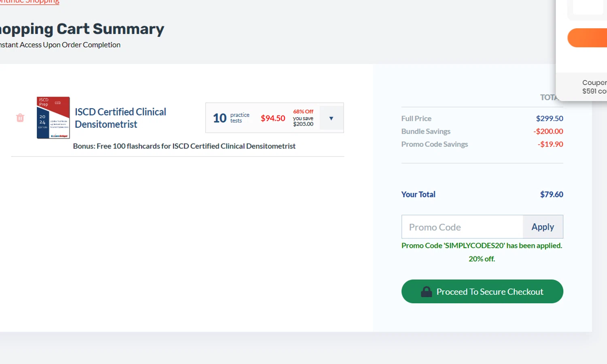607x364 pixels.
Task: Click the trash icon to remove ISCD item
Action: [x=20, y=118]
